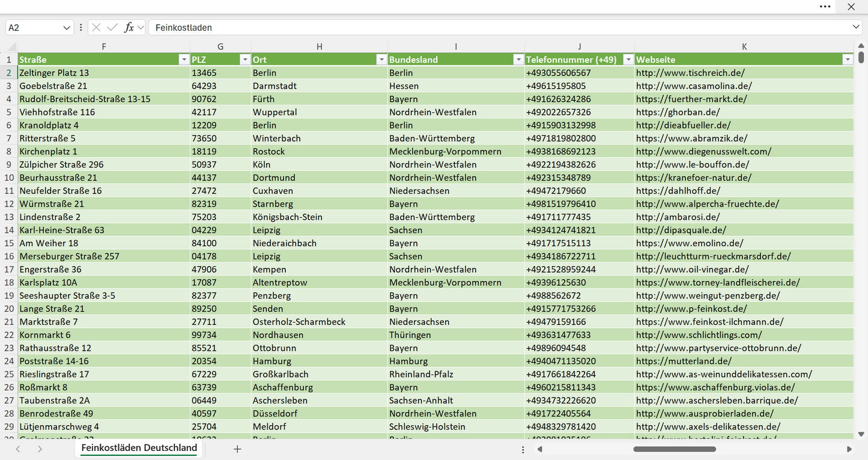Open the Bundesland column filter dropdown
The height and width of the screenshot is (460, 868).
tap(518, 59)
